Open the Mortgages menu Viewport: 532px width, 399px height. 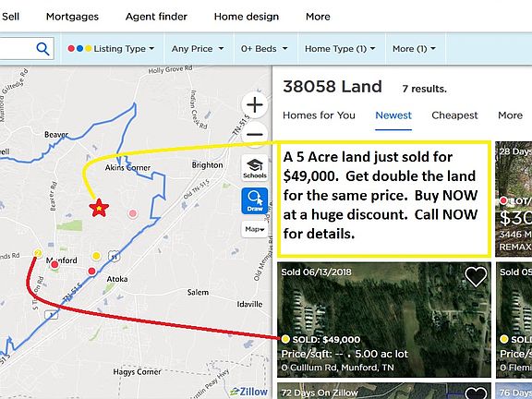coord(72,17)
